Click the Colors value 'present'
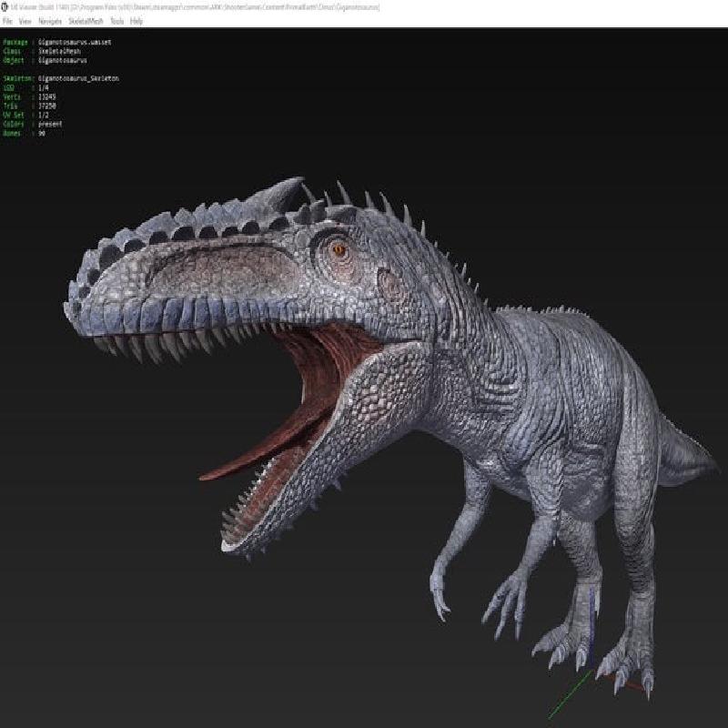728x728 pixels. tap(50, 124)
